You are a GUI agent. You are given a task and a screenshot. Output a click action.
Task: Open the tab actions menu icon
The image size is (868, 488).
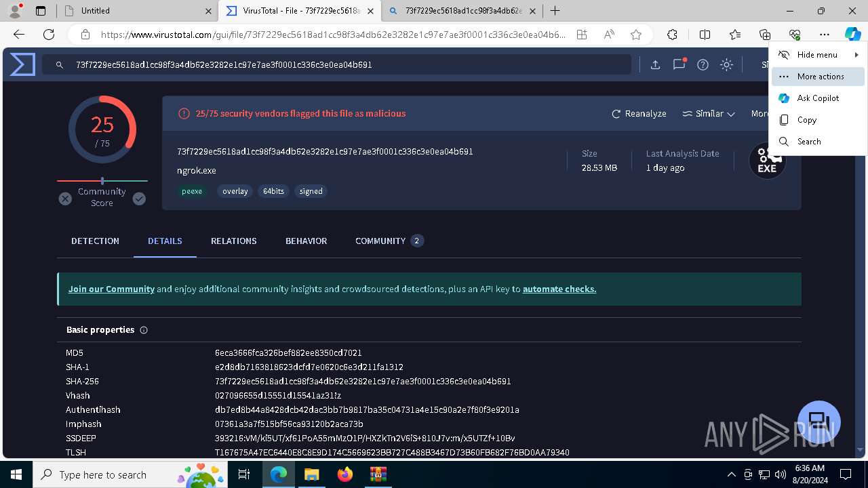tap(41, 11)
